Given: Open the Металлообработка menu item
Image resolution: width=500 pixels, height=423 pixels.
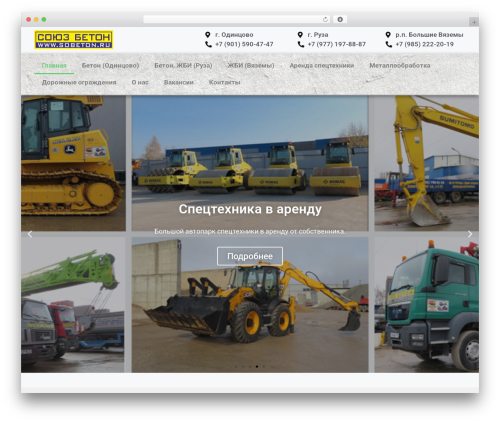Looking at the screenshot, I should click(x=400, y=65).
